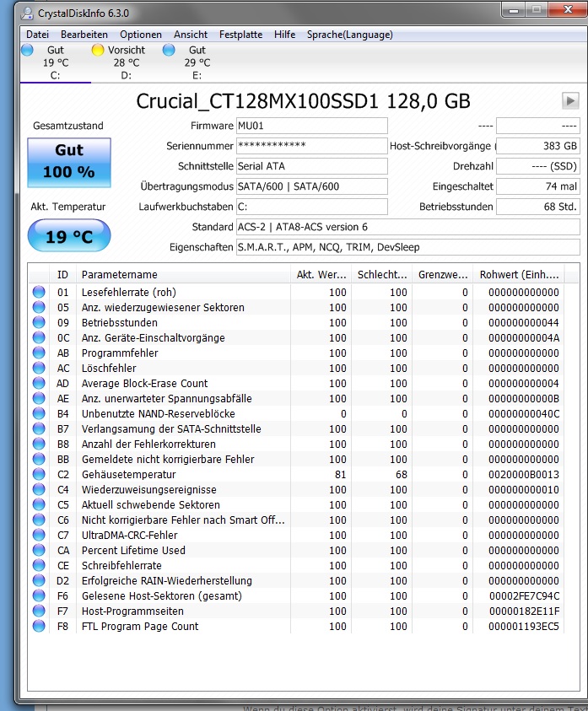Click Betriebsstunden value 68 Std.
This screenshot has height=711, width=588.
click(538, 207)
